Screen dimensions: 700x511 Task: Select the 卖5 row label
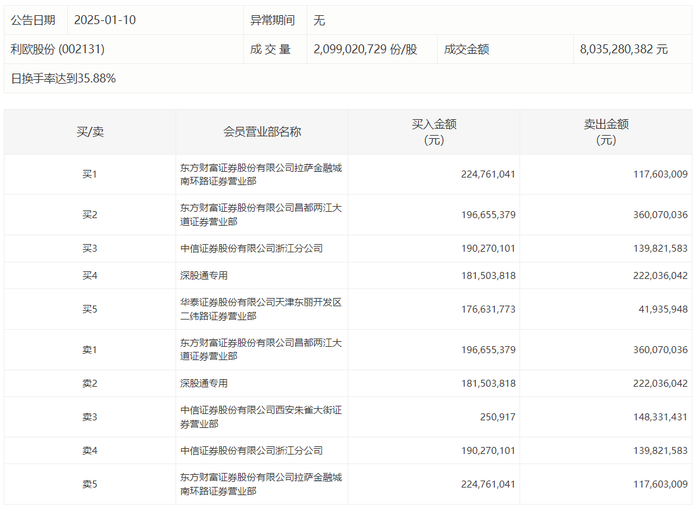click(90, 484)
